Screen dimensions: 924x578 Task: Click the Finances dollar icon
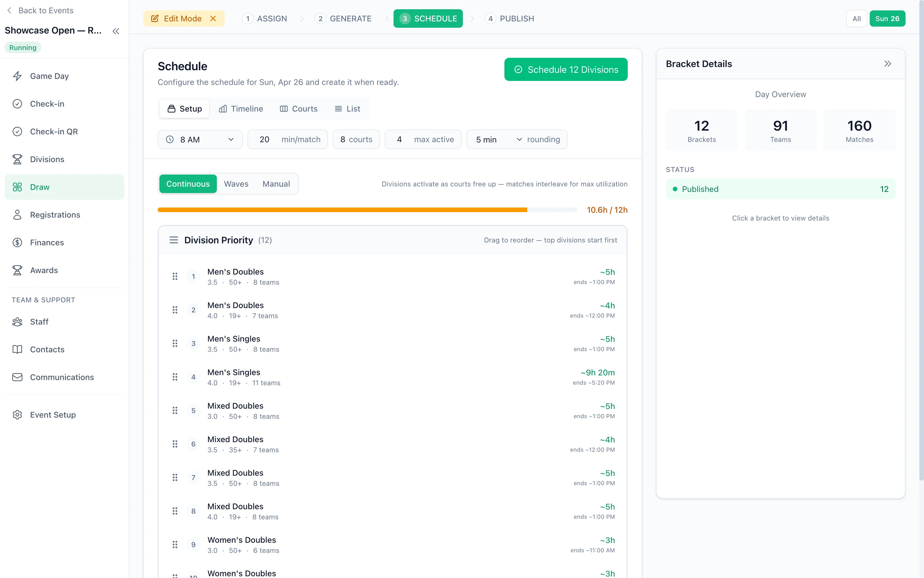point(17,242)
